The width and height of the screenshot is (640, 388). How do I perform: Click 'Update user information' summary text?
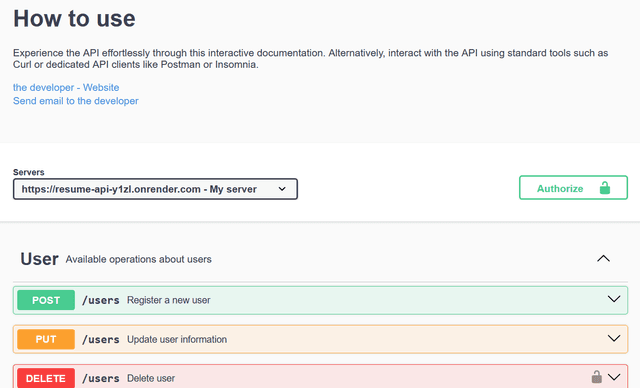[x=177, y=339]
